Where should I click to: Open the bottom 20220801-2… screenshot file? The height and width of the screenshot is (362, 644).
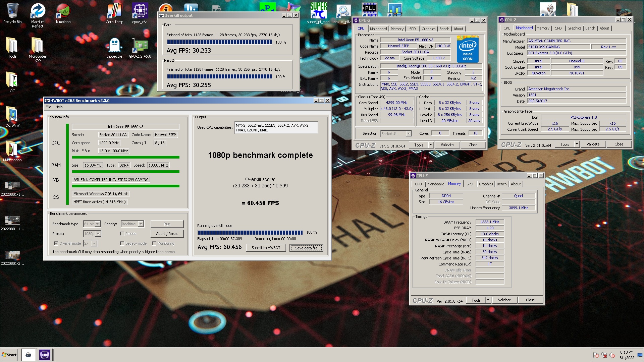(x=12, y=258)
